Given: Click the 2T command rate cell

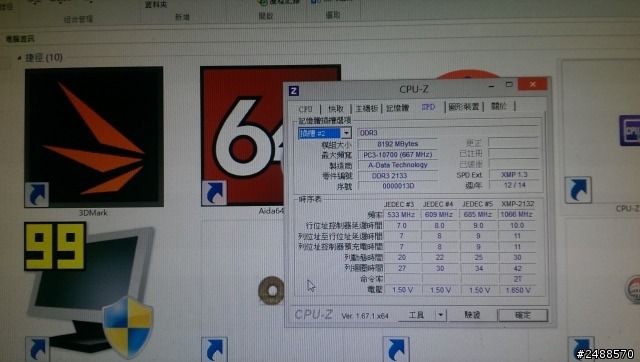Looking at the screenshot, I should pos(517,279).
